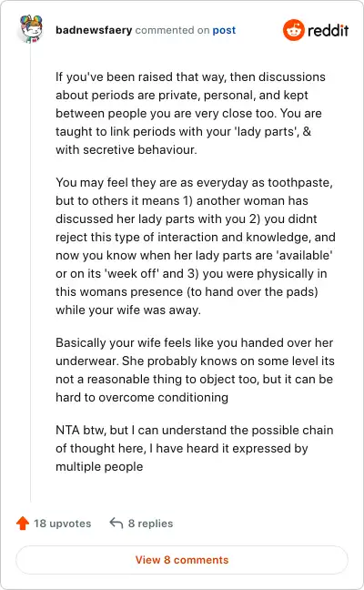Click the reply arrow icon

(x=116, y=523)
